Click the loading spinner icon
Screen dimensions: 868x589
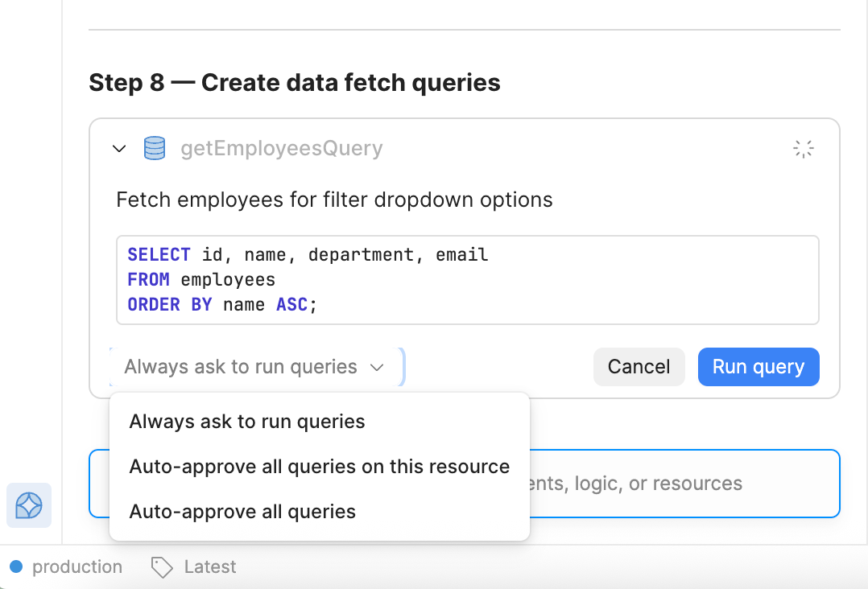pyautogui.click(x=803, y=149)
